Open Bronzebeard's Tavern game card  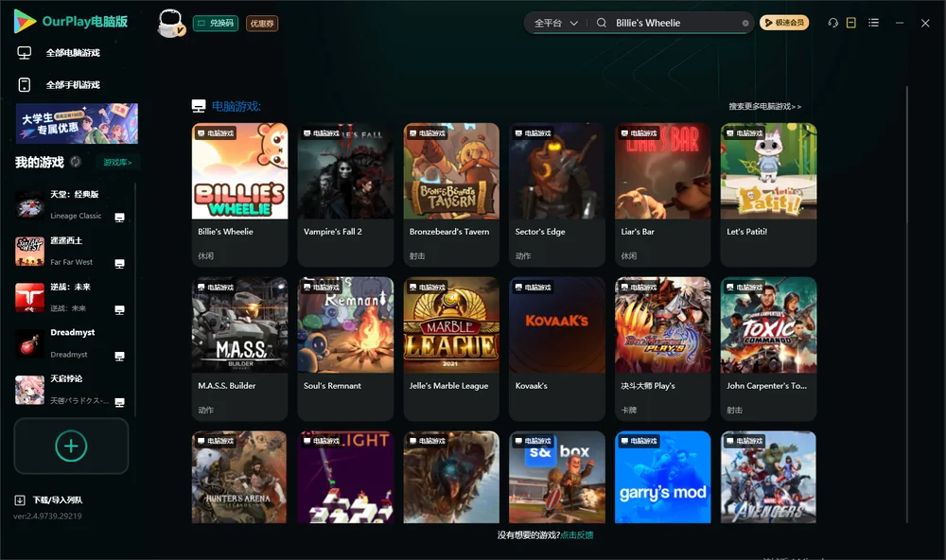[451, 194]
